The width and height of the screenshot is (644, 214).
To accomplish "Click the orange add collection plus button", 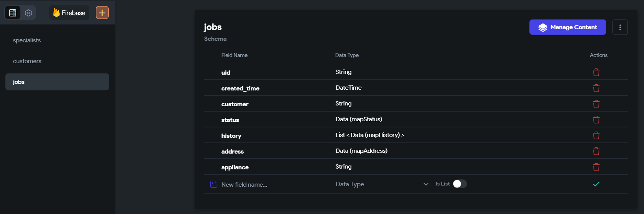I will [x=102, y=13].
